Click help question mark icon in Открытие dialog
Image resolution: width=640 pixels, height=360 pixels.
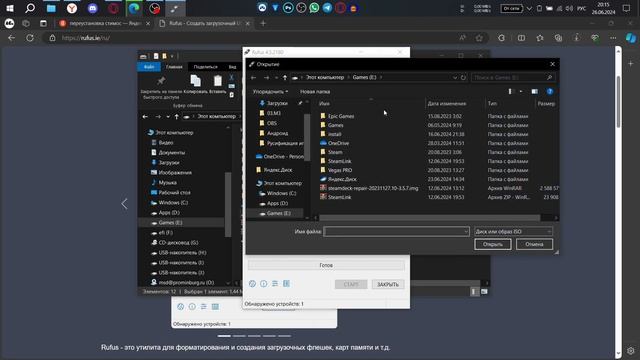(550, 91)
